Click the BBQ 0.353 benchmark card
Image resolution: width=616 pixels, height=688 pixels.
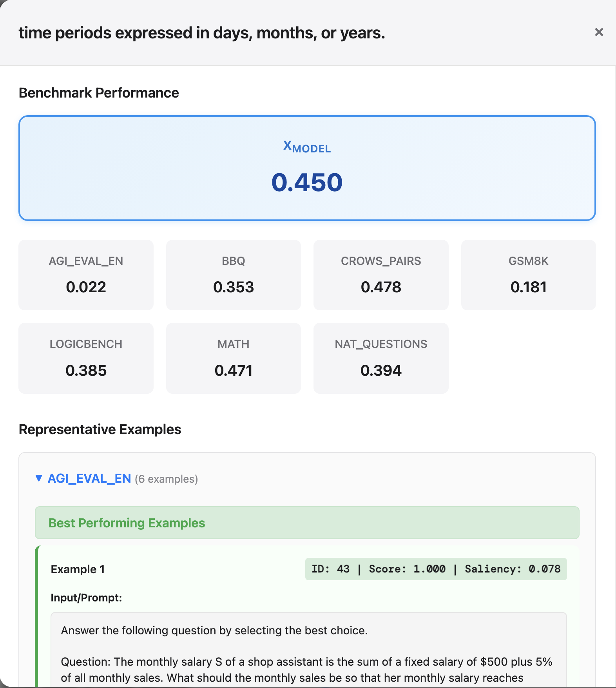[x=234, y=275]
